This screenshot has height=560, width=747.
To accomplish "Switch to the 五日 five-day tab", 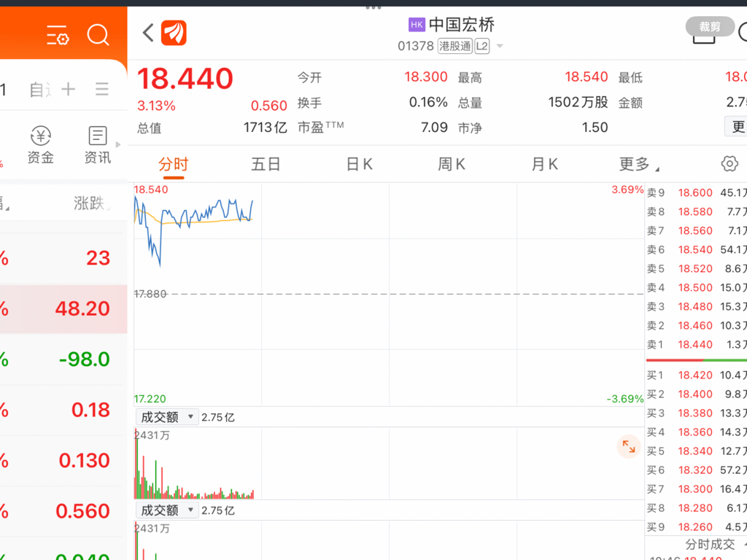I will tap(266, 164).
